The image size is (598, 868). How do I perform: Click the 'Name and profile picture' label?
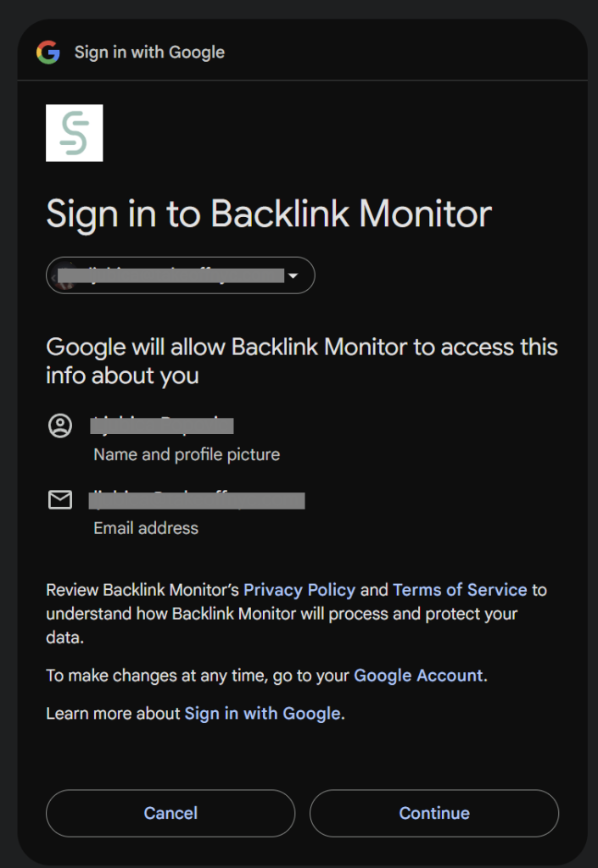point(187,454)
